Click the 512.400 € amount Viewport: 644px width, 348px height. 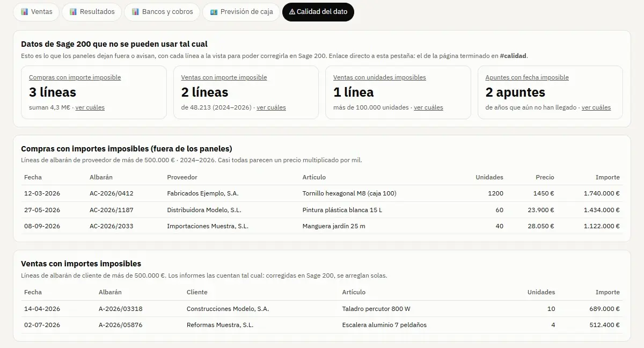pyautogui.click(x=604, y=325)
